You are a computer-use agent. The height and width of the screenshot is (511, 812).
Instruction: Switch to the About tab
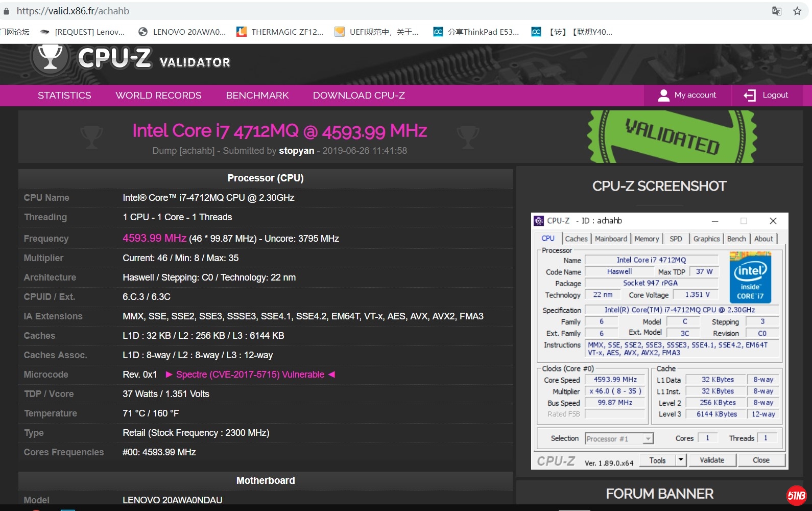point(763,239)
